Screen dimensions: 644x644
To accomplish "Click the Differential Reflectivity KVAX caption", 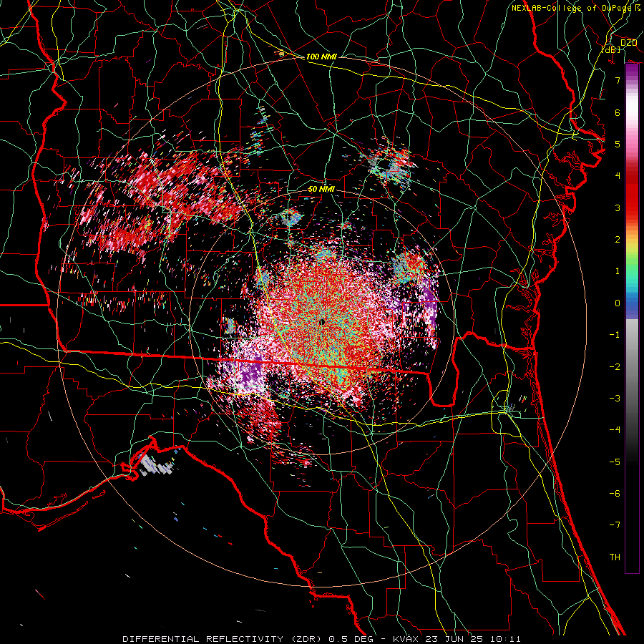I will tap(321, 639).
